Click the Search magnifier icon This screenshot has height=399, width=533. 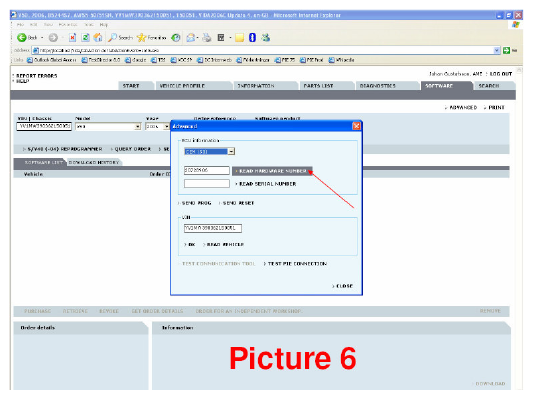point(113,37)
